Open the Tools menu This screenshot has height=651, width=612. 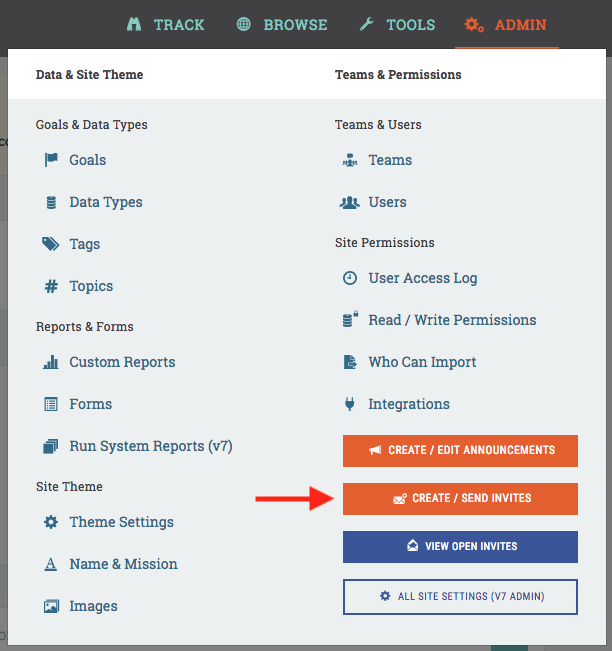click(397, 24)
